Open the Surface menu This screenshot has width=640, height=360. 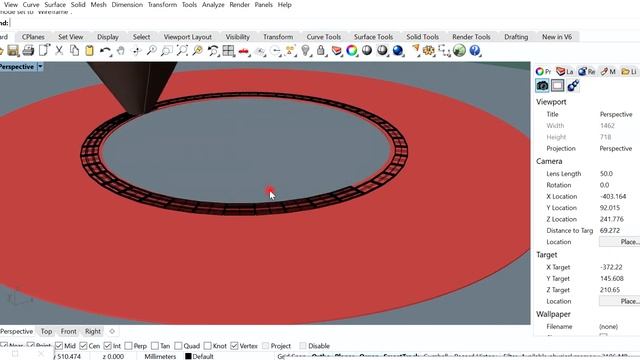point(55,5)
